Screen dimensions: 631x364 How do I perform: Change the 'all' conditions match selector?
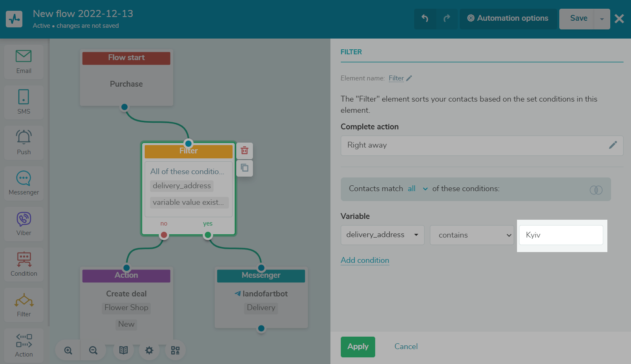point(417,189)
